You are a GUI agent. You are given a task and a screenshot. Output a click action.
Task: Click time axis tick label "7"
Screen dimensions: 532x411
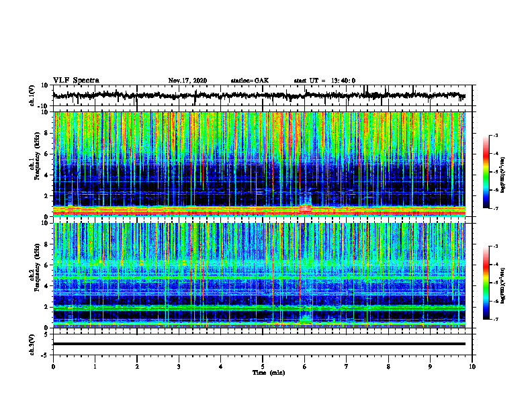tap(347, 367)
